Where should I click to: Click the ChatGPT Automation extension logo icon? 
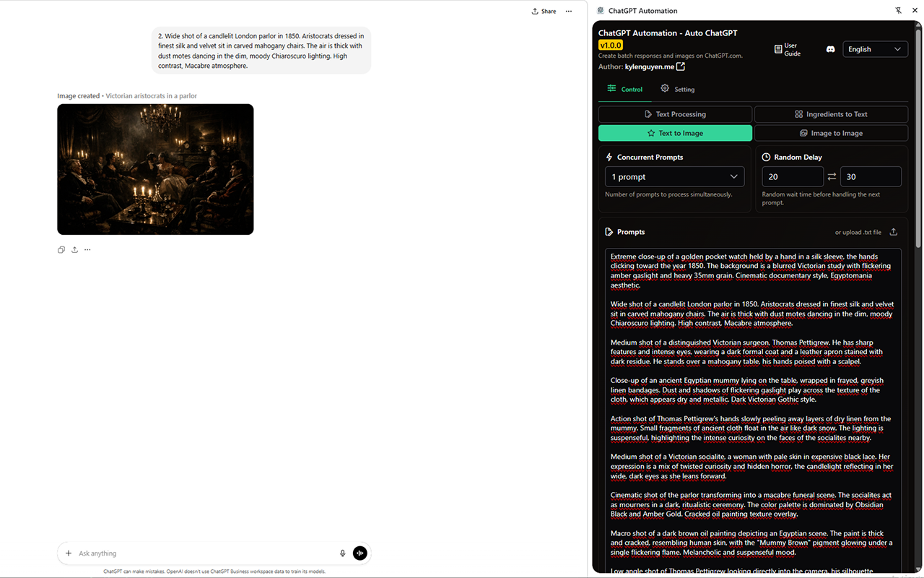pos(601,11)
